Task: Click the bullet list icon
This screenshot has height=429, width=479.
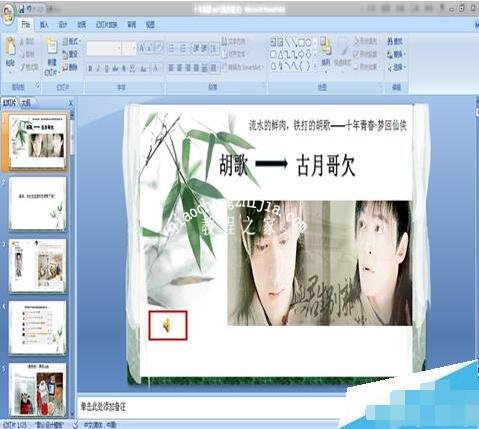Action: point(172,49)
